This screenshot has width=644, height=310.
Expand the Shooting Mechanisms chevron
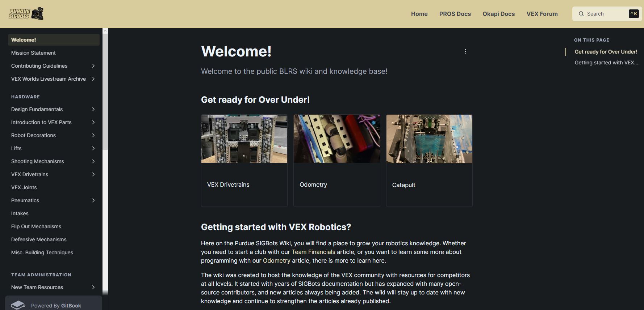93,161
